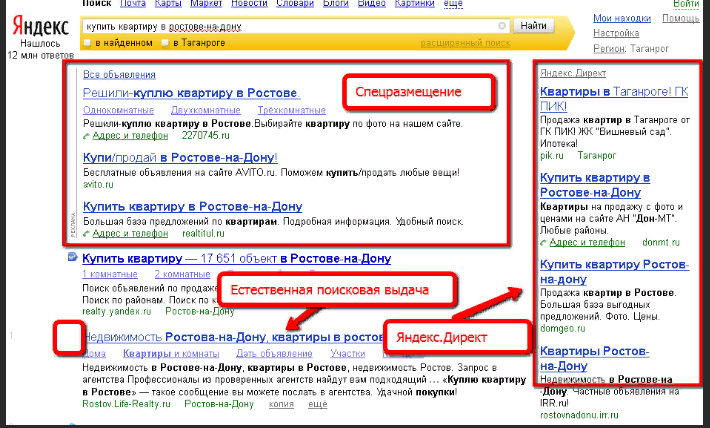Click the Регион link
This screenshot has height=428, width=710.
coord(608,48)
